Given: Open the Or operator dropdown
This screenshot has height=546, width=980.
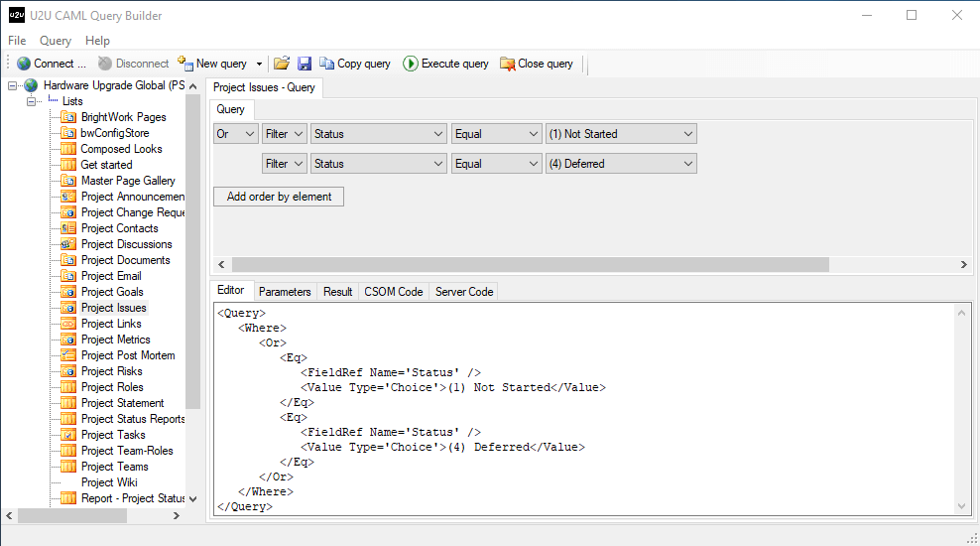Looking at the screenshot, I should point(236,134).
